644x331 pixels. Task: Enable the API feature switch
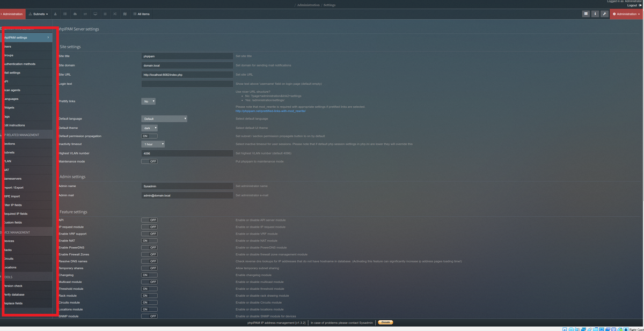pyautogui.click(x=149, y=220)
